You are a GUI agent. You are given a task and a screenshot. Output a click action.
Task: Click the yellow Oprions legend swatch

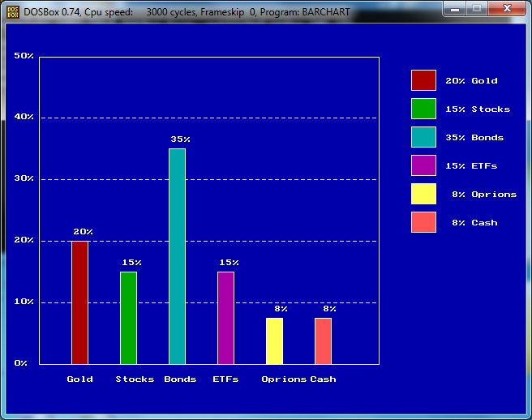click(x=423, y=194)
